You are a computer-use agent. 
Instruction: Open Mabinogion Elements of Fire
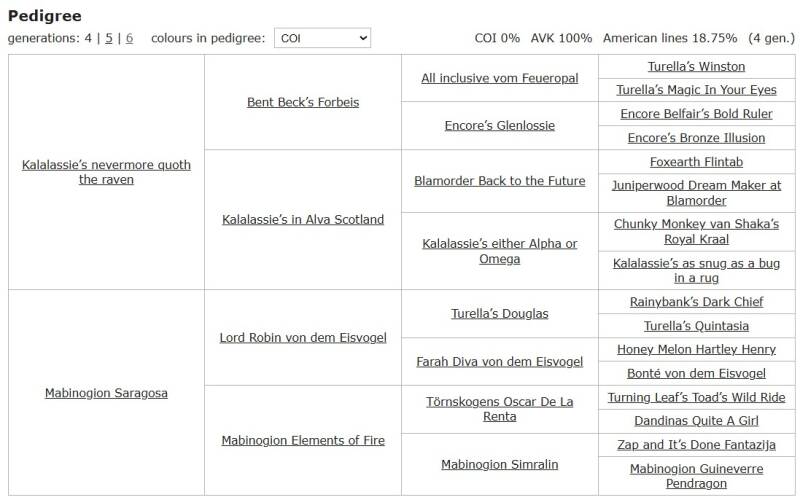pyautogui.click(x=303, y=440)
